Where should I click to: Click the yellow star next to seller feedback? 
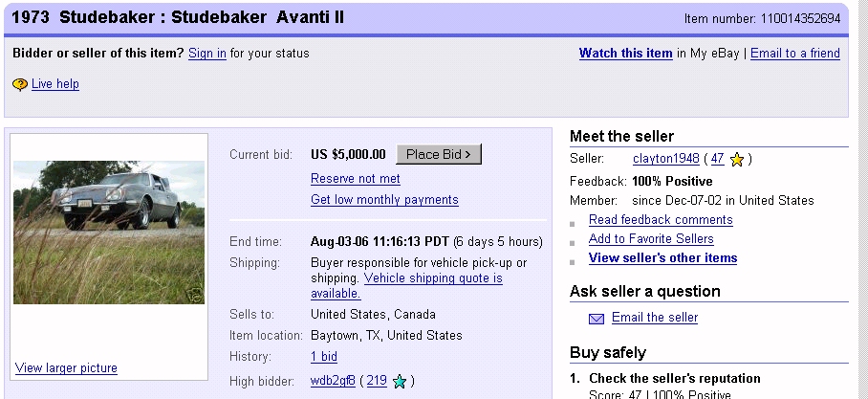coord(737,160)
